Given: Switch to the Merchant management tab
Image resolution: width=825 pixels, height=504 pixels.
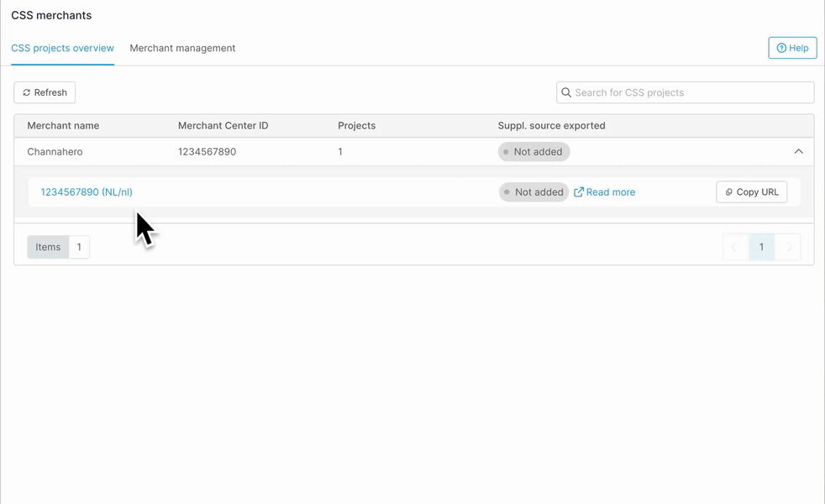Looking at the screenshot, I should click(181, 48).
